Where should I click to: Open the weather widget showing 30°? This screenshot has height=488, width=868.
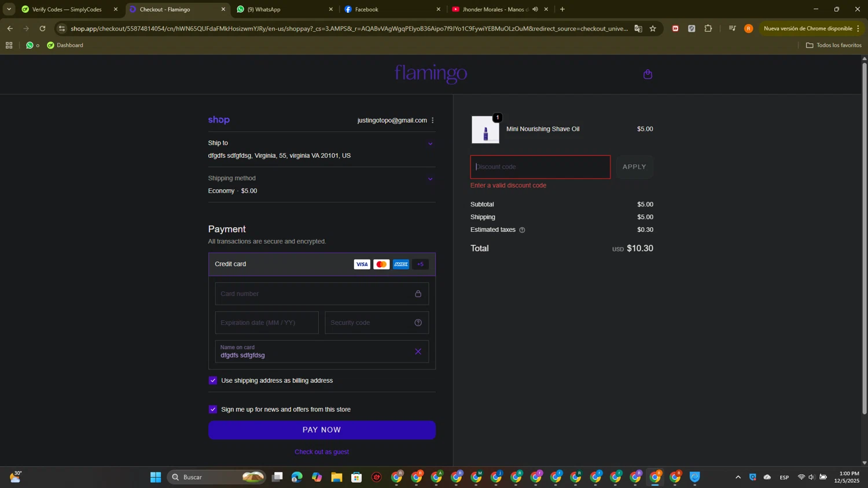click(16, 477)
